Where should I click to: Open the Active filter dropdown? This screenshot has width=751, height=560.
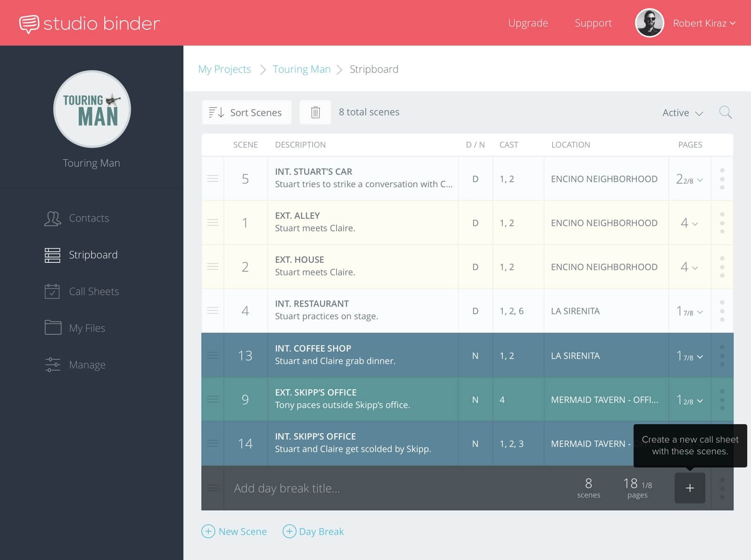(x=682, y=113)
